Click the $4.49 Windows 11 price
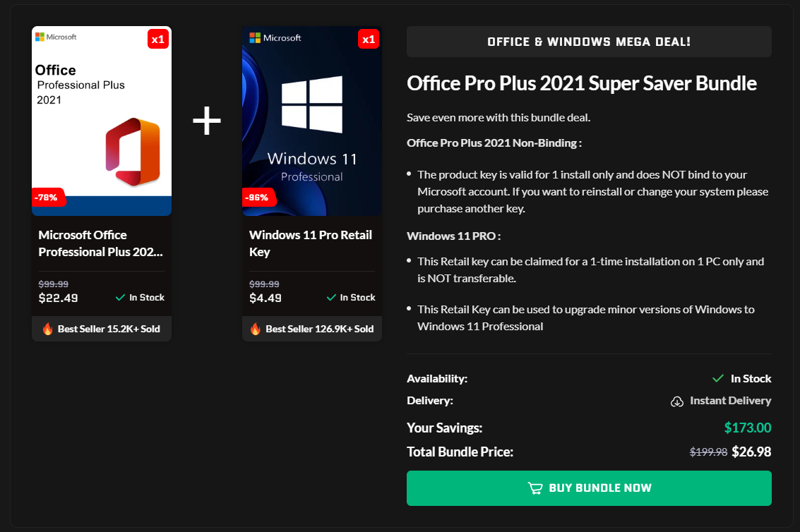800x532 pixels. [265, 298]
